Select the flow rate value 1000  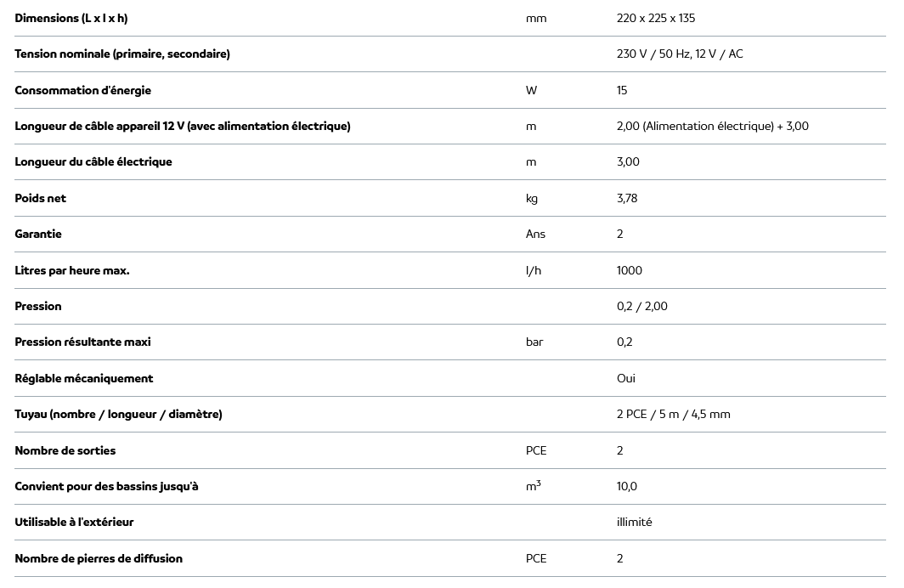(x=630, y=270)
